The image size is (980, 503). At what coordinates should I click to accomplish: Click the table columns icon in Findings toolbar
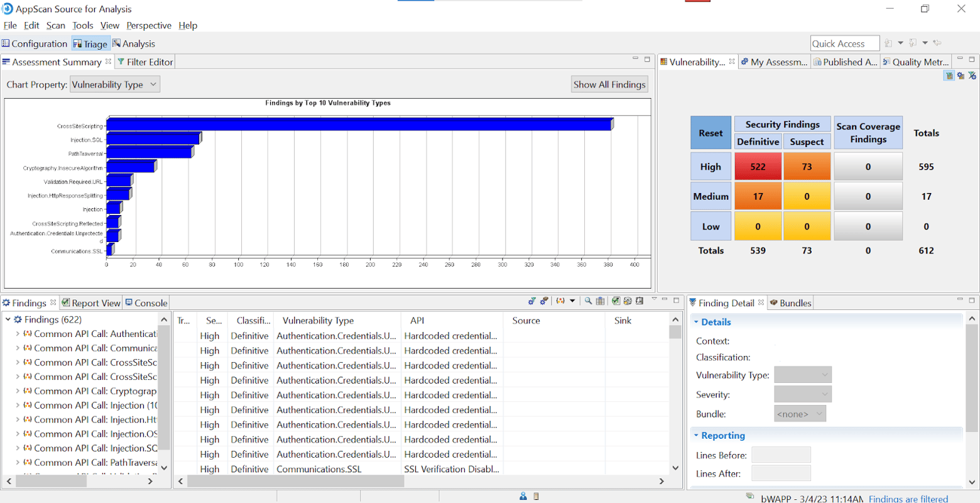(x=601, y=301)
